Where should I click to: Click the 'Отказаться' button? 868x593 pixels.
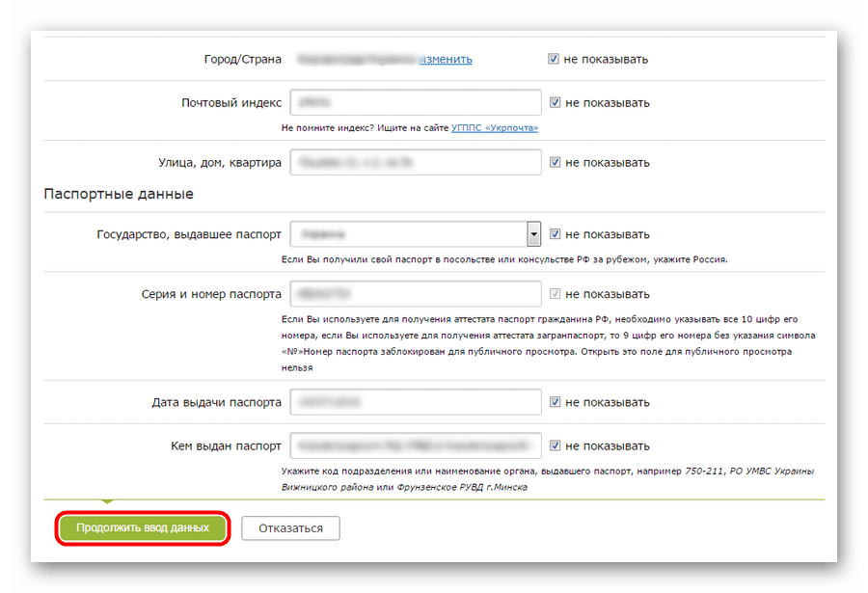(x=290, y=528)
